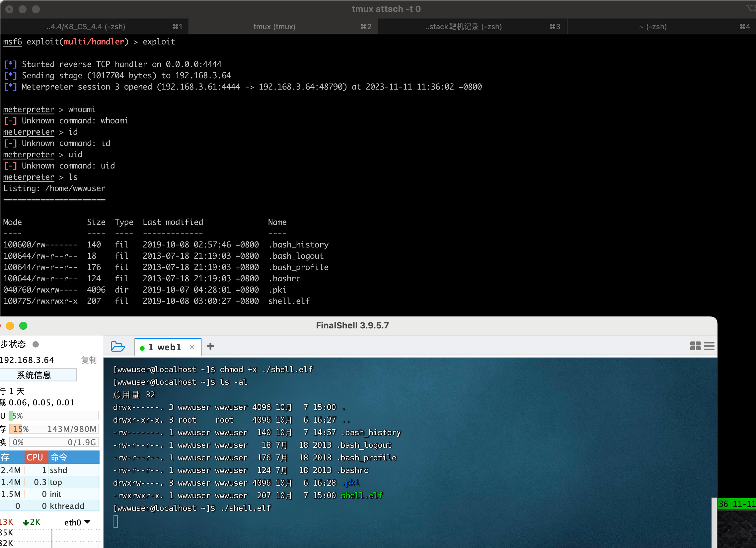The width and height of the screenshot is (756, 548).
Task: Click FinalShell 3.9.5.7 title bar
Action: pyautogui.click(x=352, y=325)
